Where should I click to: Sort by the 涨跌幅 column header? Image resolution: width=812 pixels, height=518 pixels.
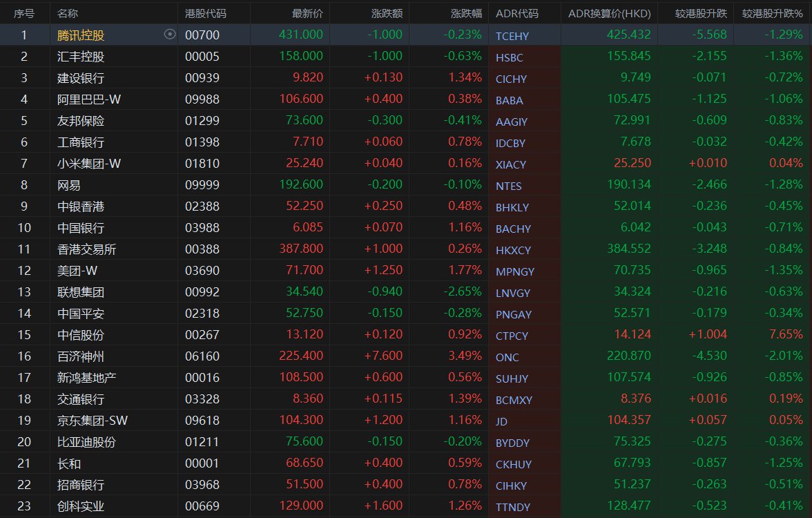pyautogui.click(x=466, y=14)
